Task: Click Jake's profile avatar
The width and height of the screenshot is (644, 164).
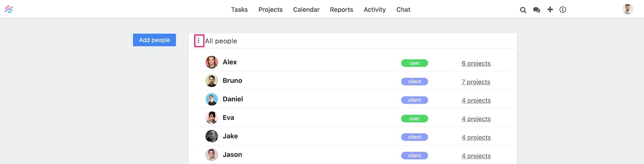Action: click(212, 136)
